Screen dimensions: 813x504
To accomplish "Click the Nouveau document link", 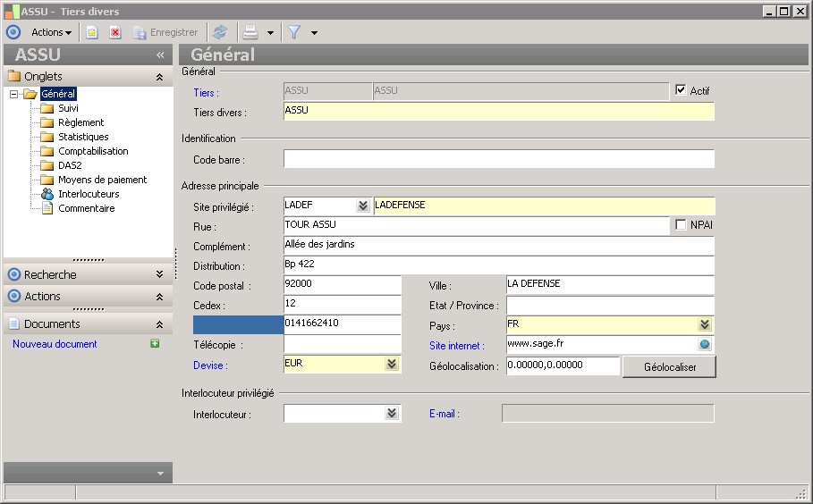I will 55,344.
